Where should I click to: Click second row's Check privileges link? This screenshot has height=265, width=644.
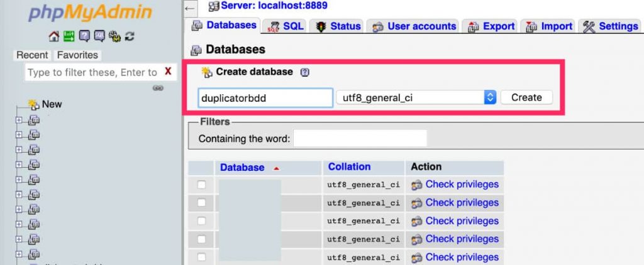pos(462,203)
